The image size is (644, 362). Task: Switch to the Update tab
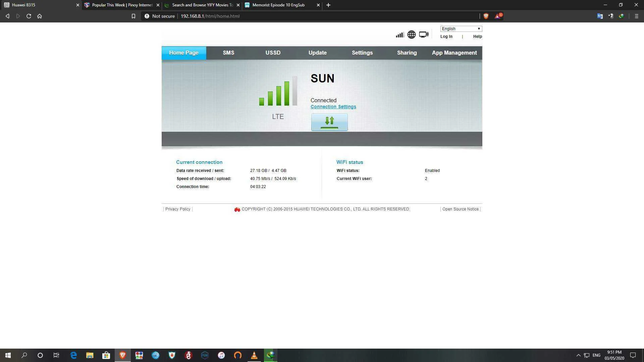point(318,53)
